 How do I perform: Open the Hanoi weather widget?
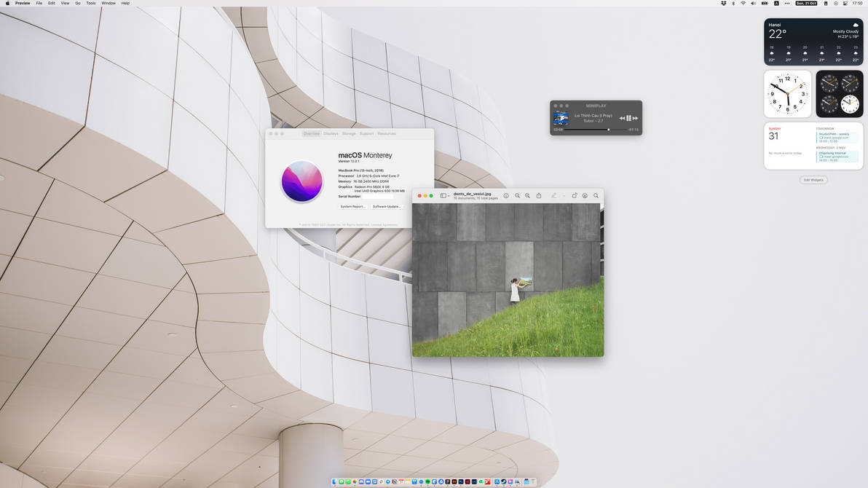point(813,42)
